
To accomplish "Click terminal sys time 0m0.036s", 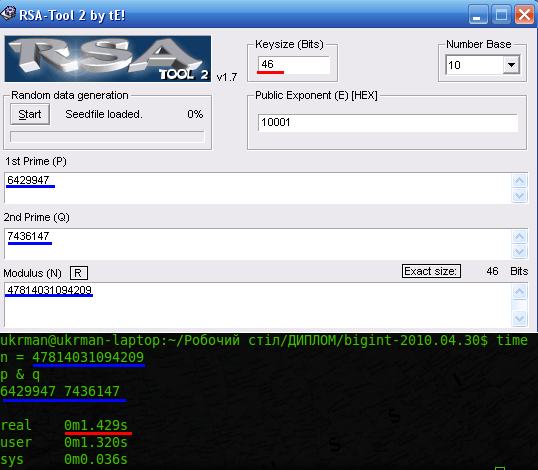I will [x=96, y=459].
